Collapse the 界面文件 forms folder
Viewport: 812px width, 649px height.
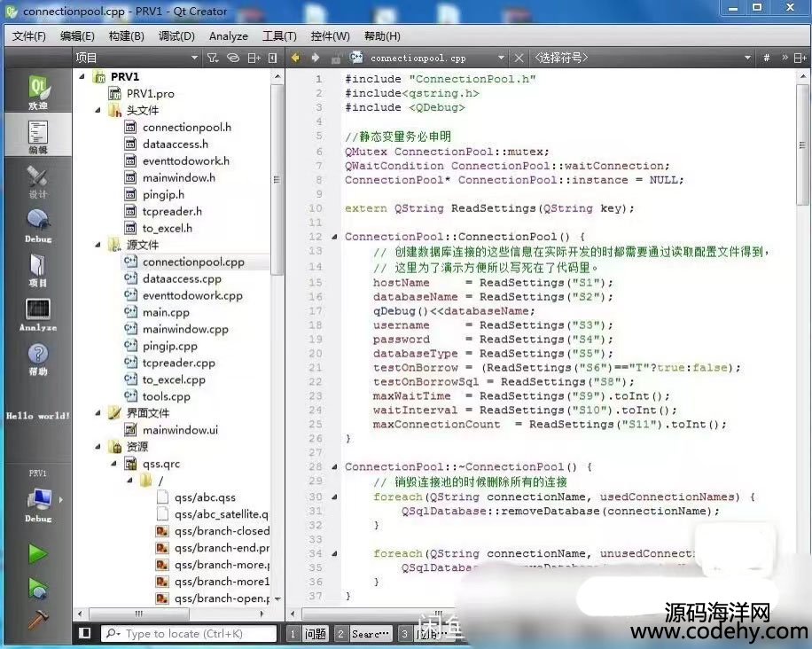coord(98,413)
